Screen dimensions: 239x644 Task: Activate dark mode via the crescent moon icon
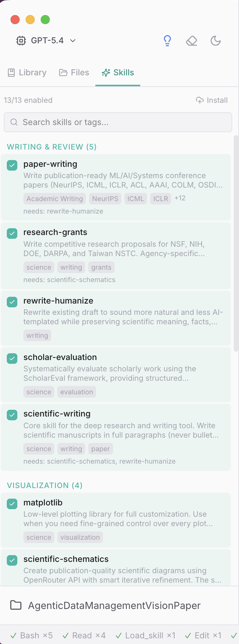pyautogui.click(x=216, y=41)
